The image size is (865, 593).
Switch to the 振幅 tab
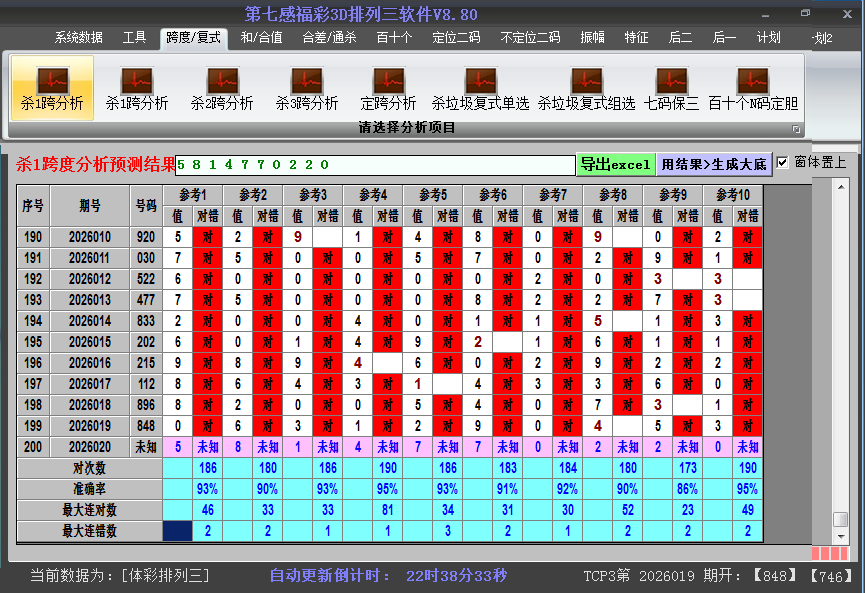593,38
